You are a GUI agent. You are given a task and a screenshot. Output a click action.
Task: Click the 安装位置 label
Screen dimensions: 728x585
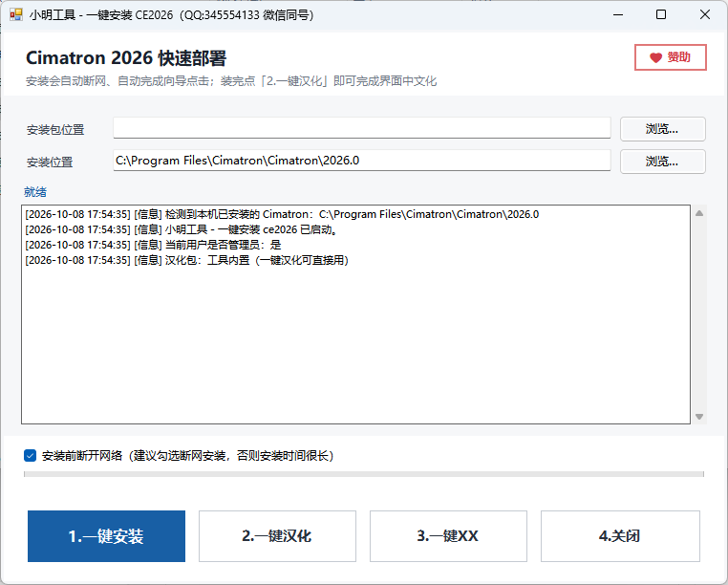click(50, 162)
